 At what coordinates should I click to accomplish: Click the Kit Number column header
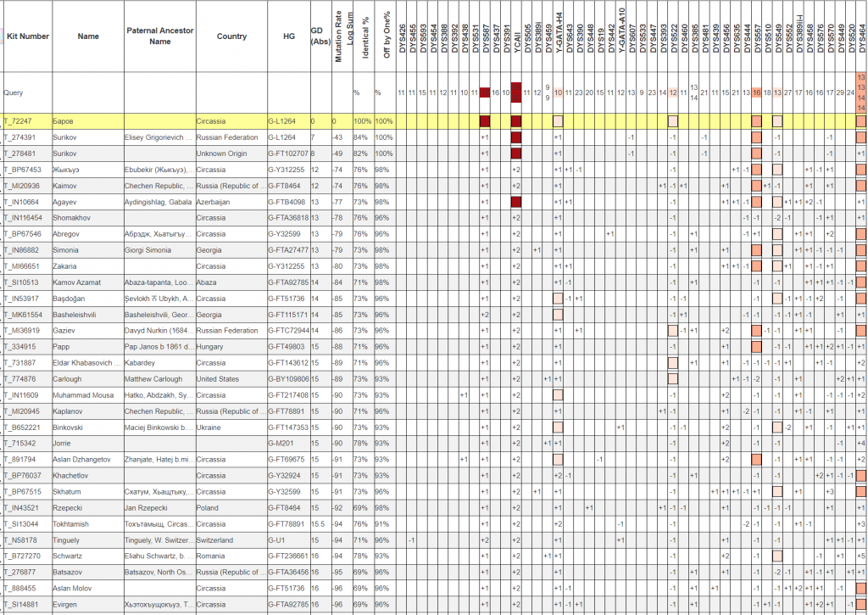[27, 36]
